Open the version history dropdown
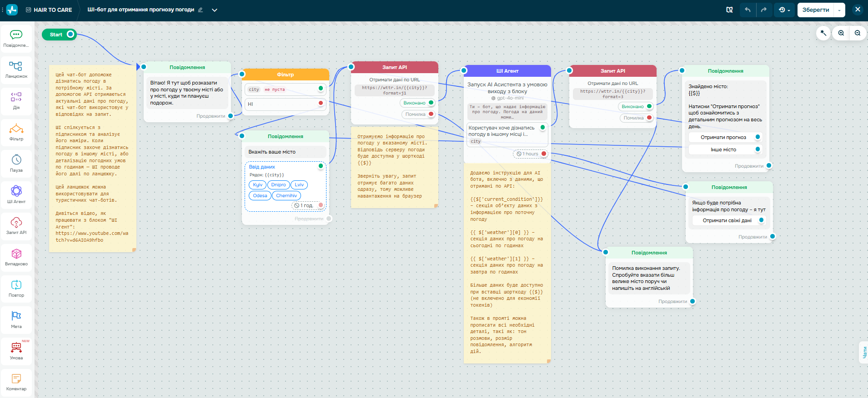 point(784,10)
